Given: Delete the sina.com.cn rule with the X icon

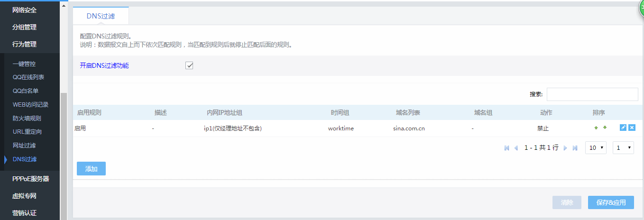Looking at the screenshot, I should point(632,128).
